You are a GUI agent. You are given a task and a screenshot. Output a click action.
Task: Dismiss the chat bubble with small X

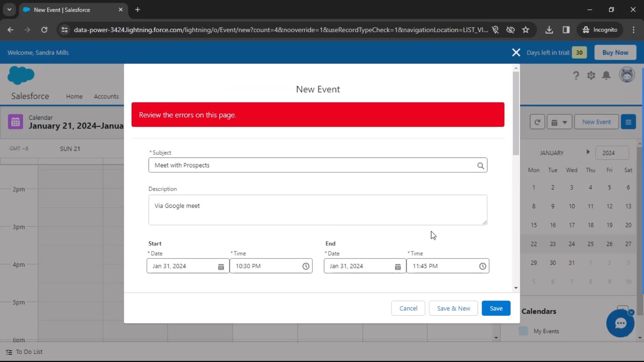(631, 312)
